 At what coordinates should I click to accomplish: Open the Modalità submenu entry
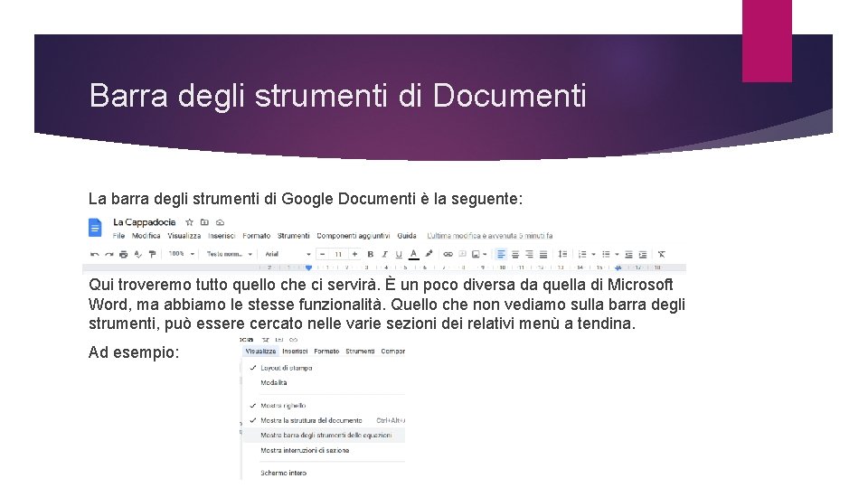[x=324, y=383]
